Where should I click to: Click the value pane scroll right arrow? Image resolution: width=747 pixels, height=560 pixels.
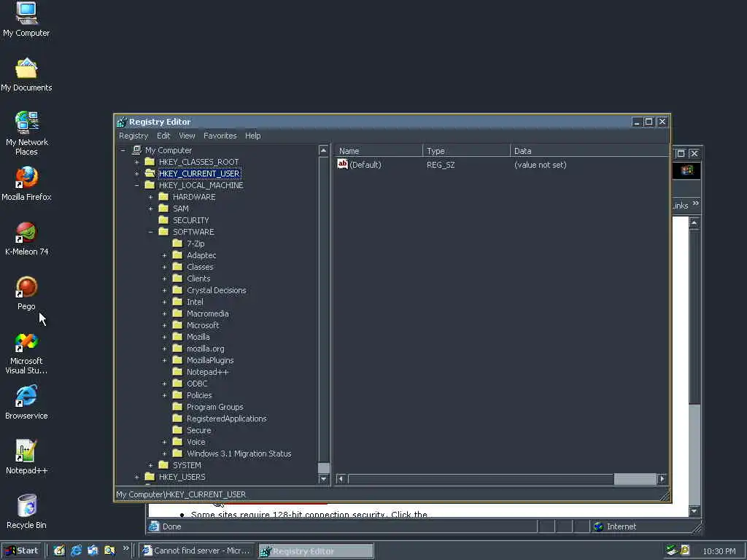tap(662, 478)
